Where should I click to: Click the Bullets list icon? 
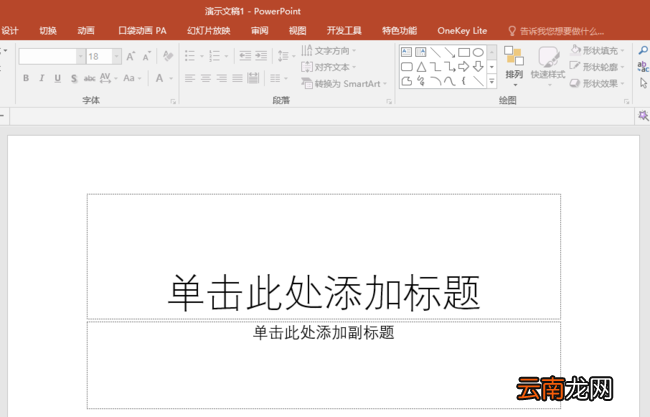point(189,56)
